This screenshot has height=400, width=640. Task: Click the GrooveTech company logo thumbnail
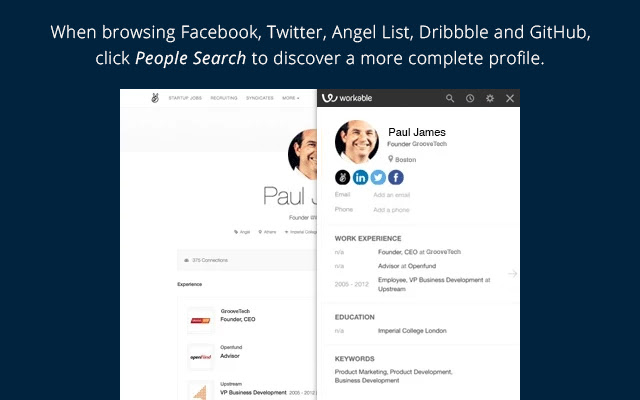click(200, 320)
